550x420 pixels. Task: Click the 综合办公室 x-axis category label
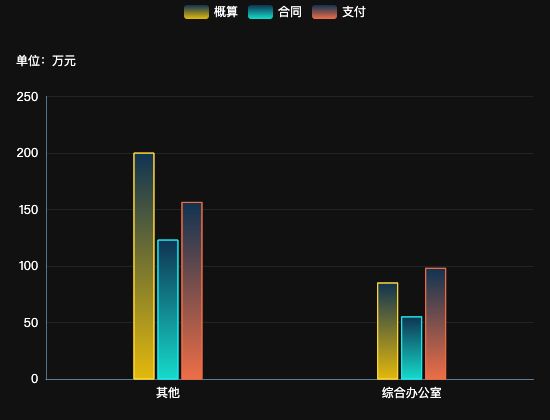pos(412,393)
